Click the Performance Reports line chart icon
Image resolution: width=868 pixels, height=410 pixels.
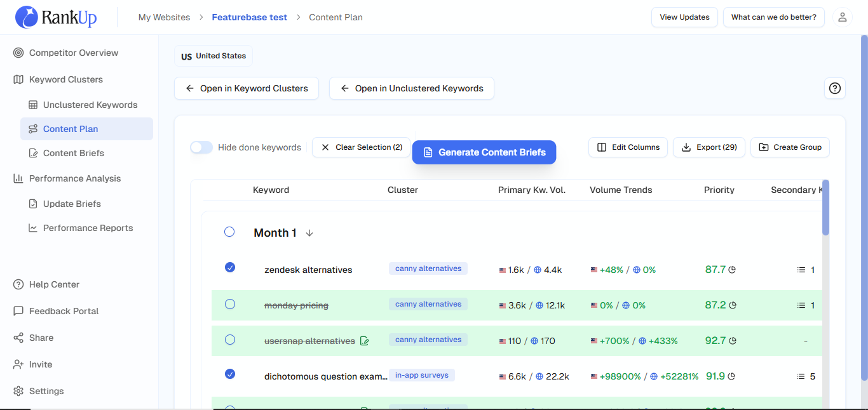tap(33, 228)
